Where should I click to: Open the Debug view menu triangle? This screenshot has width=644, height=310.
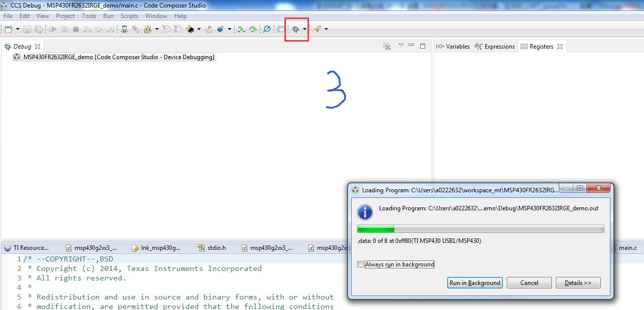[x=401, y=45]
